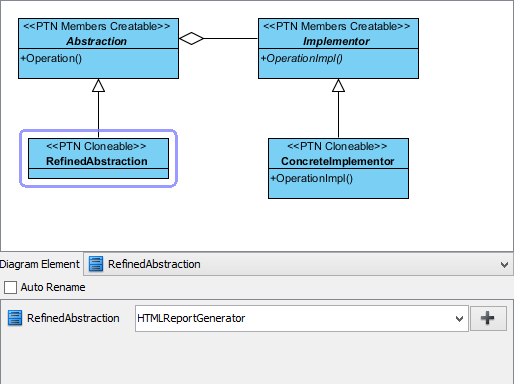Click the RefinedAbstraction row class icon
Screen dimensions: 514x384
(x=15, y=318)
